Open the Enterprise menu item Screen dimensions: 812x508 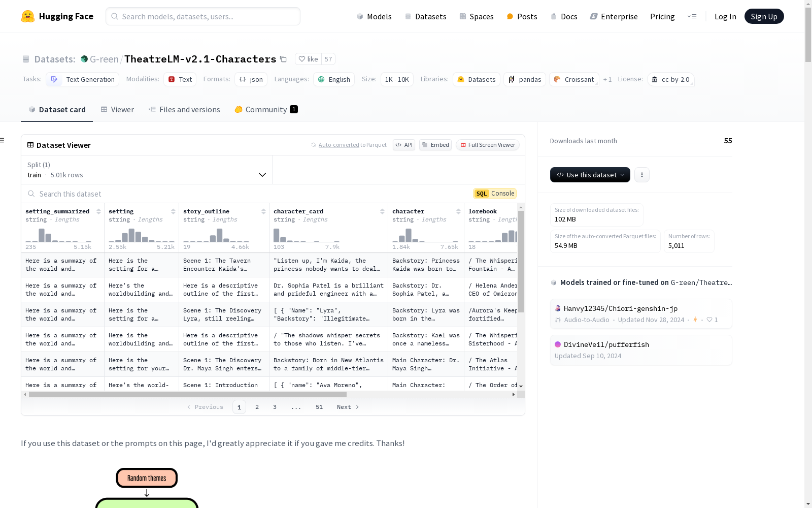614,16
